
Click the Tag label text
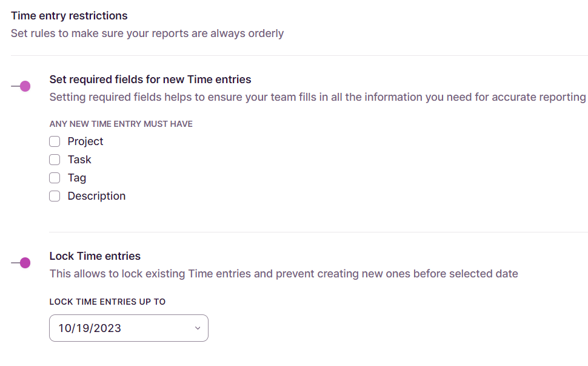(x=77, y=178)
